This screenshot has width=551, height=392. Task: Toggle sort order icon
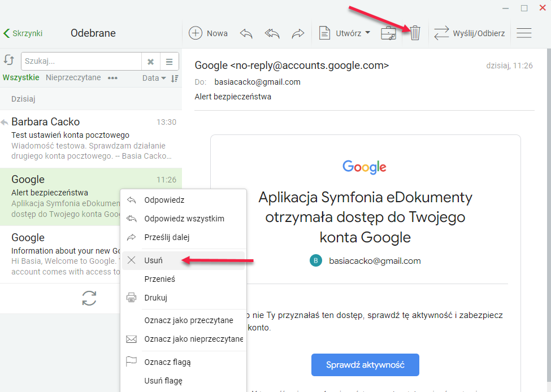coord(175,79)
